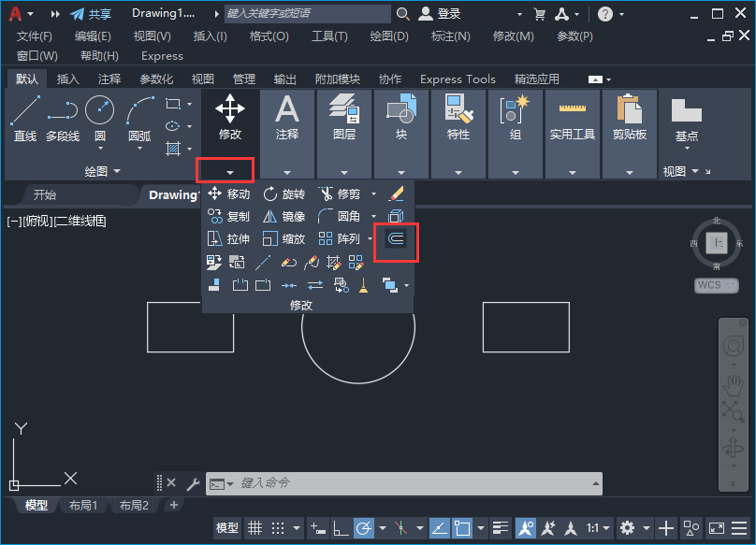756x545 pixels.
Task: Click the Rectangle draw icon
Action: [x=173, y=104]
